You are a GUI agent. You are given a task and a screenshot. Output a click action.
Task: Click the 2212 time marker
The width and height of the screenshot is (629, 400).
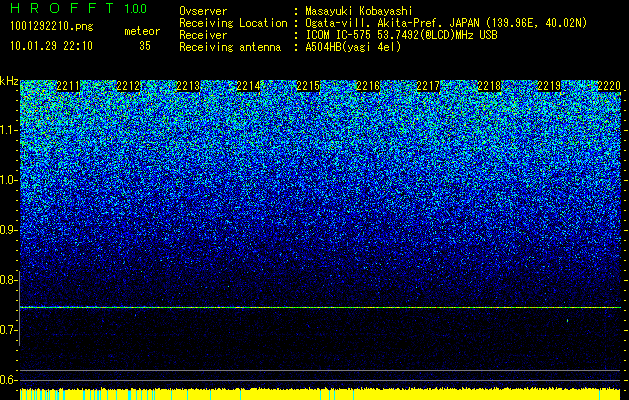(x=128, y=86)
